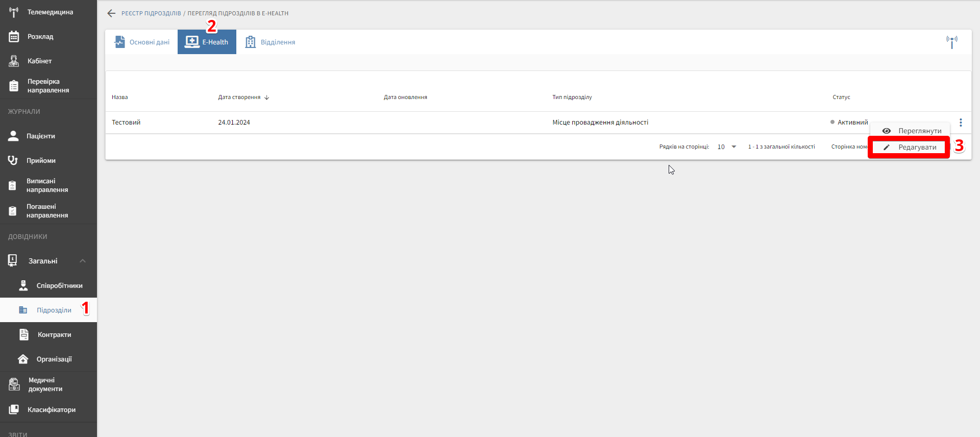Go to Кабінет in the sidebar
Image resolution: width=980 pixels, height=437 pixels.
point(39,61)
